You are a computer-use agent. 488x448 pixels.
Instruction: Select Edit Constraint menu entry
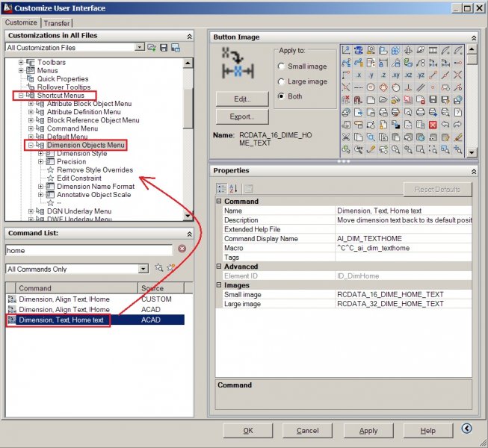point(79,178)
